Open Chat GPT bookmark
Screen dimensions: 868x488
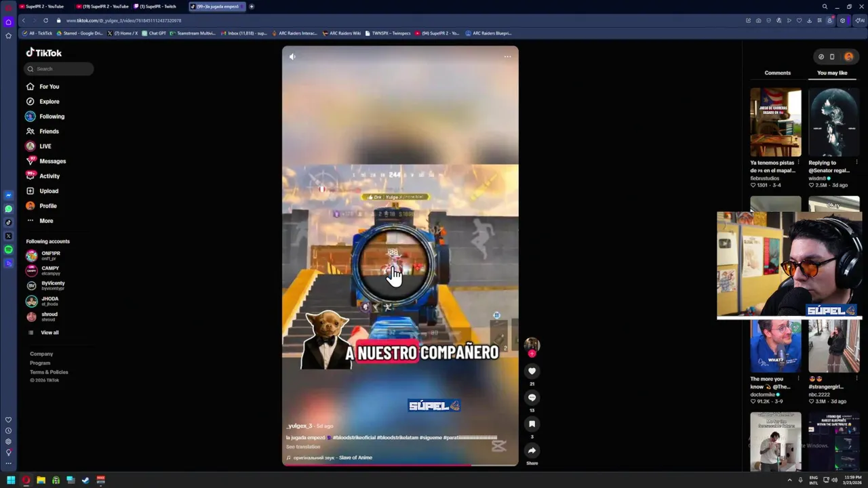pyautogui.click(x=154, y=33)
